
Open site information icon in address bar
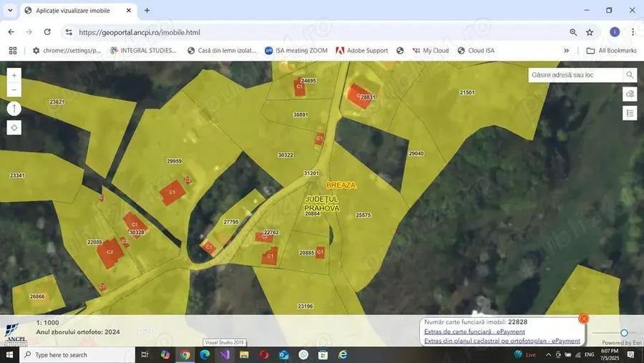click(69, 32)
